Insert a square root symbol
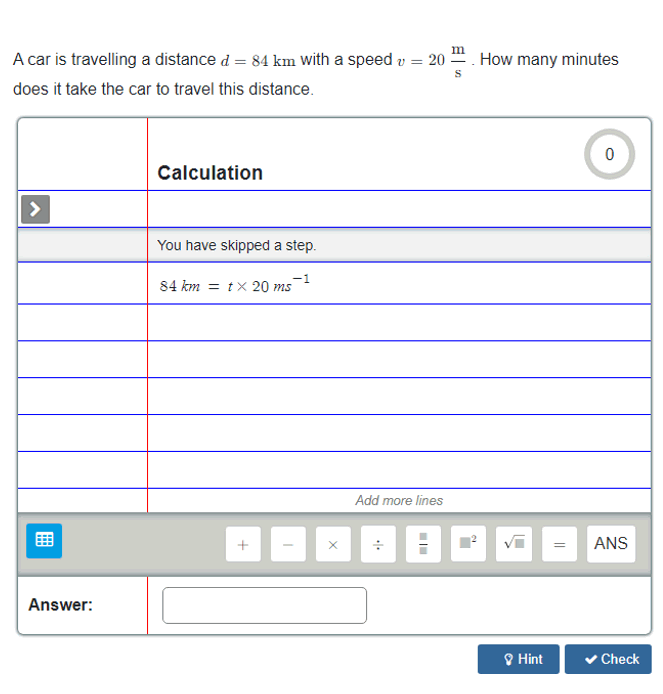The height and width of the screenshot is (694, 663). click(x=514, y=544)
